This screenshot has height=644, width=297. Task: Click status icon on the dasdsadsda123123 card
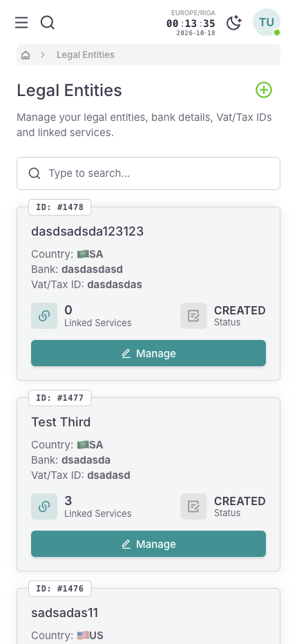[x=194, y=316]
